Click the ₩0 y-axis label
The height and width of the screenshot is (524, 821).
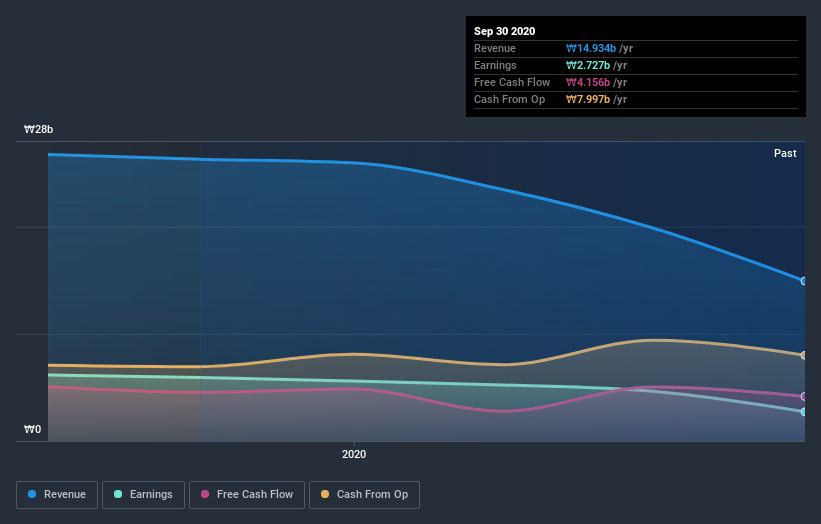pos(32,429)
